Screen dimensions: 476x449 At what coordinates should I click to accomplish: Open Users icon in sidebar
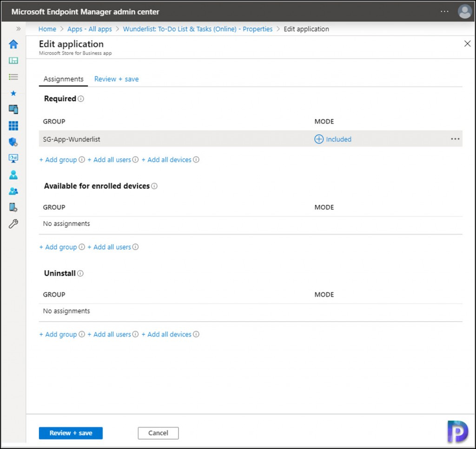pyautogui.click(x=13, y=175)
